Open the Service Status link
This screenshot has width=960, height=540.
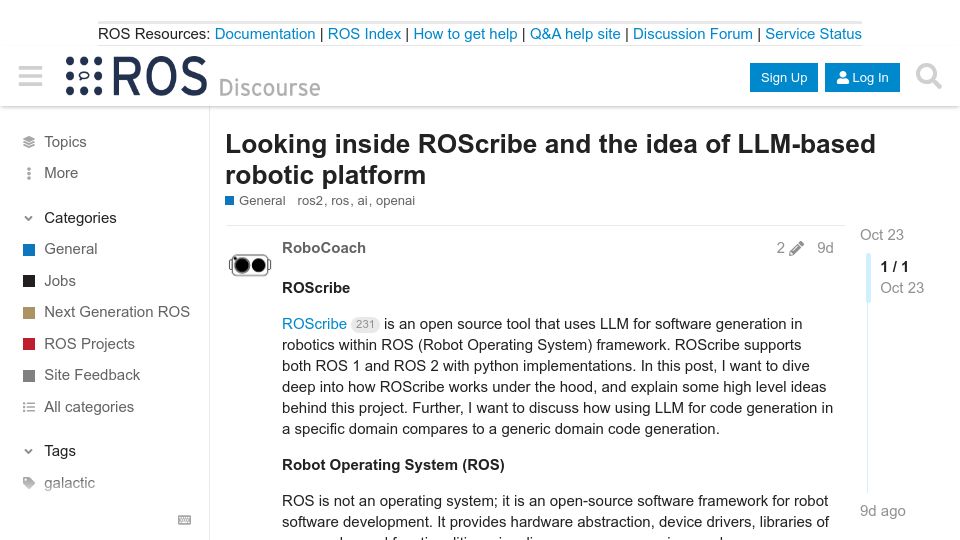coord(813,34)
